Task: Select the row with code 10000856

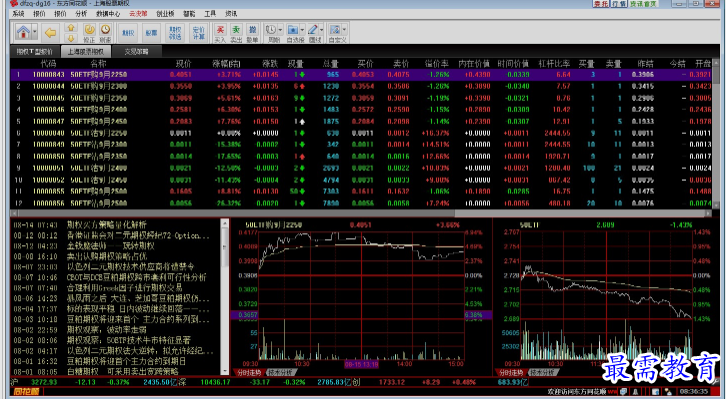Action: [361, 203]
